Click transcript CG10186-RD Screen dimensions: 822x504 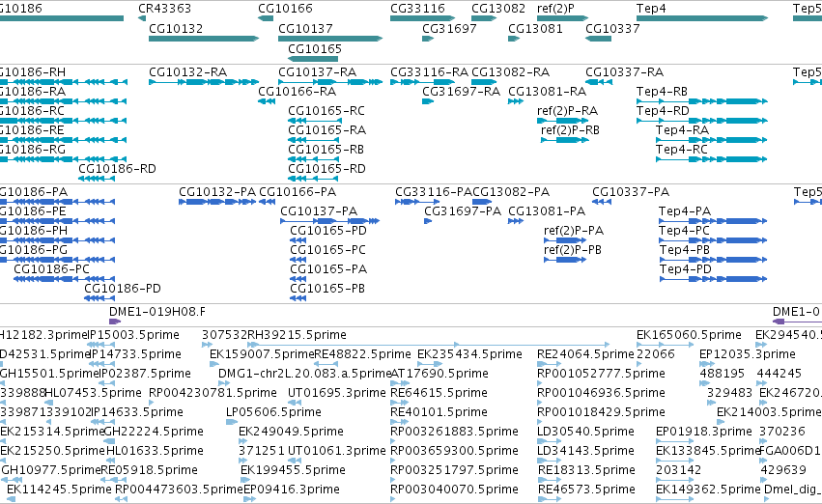pos(97,179)
